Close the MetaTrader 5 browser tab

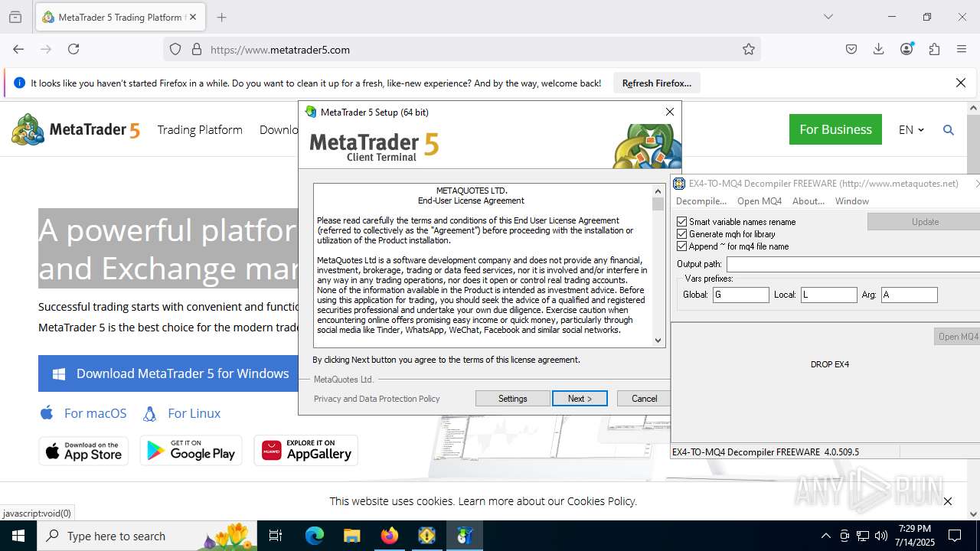[192, 17]
